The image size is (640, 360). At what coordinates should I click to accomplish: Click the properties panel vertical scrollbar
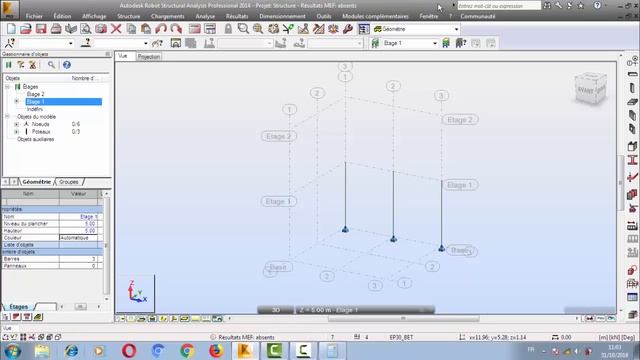tap(107, 245)
